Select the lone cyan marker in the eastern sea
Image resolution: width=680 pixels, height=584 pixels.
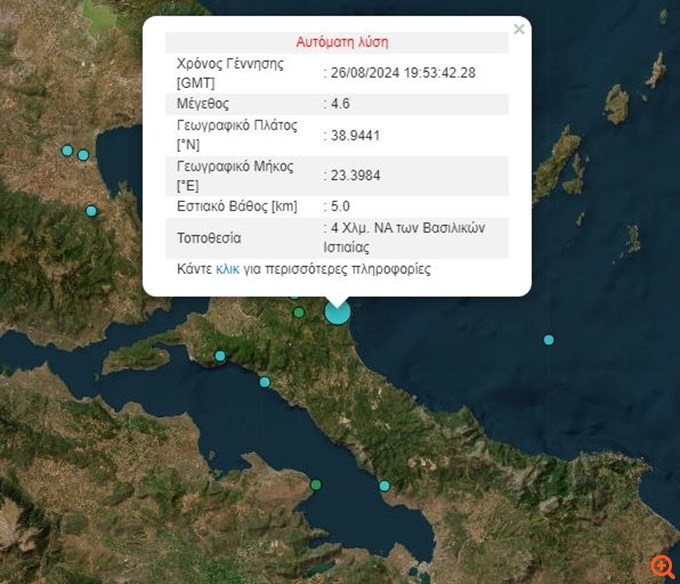548,340
